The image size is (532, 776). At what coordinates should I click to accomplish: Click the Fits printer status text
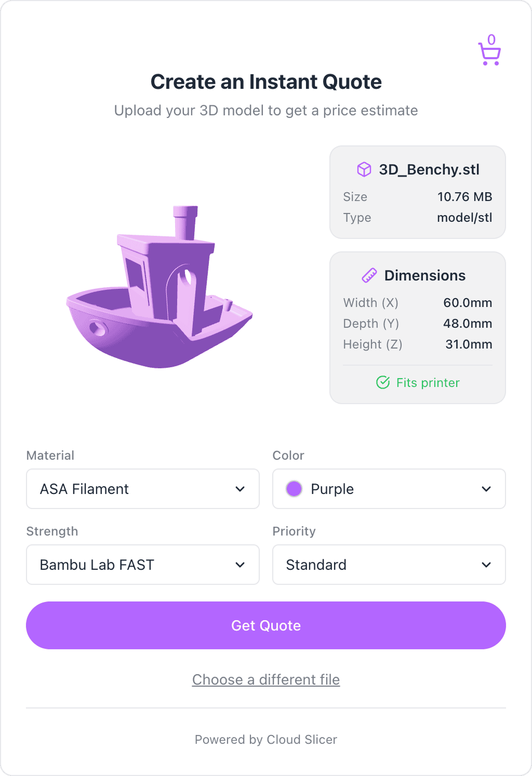(428, 383)
